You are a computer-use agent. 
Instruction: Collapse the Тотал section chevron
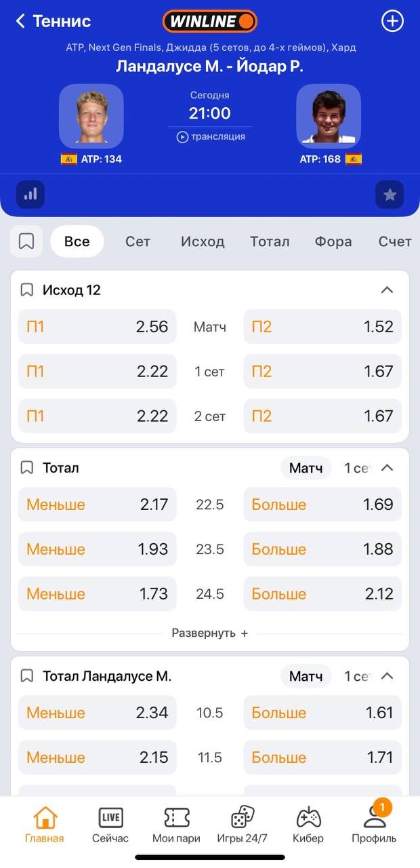click(x=387, y=468)
